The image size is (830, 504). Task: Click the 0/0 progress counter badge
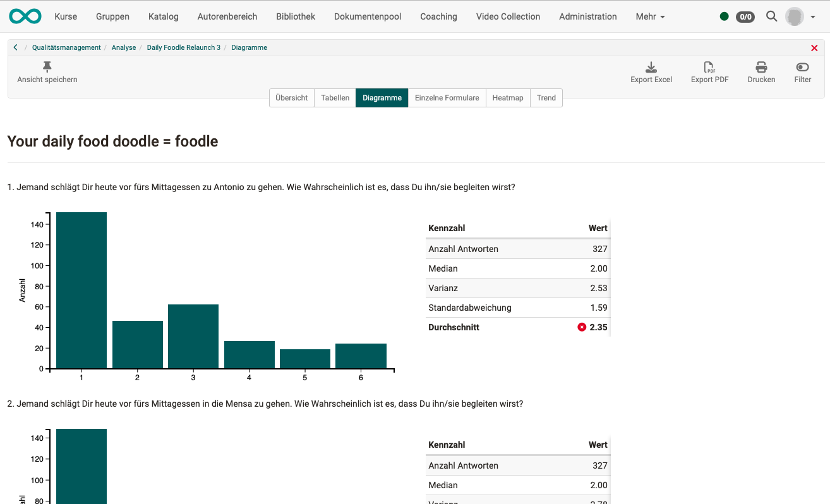click(x=745, y=16)
